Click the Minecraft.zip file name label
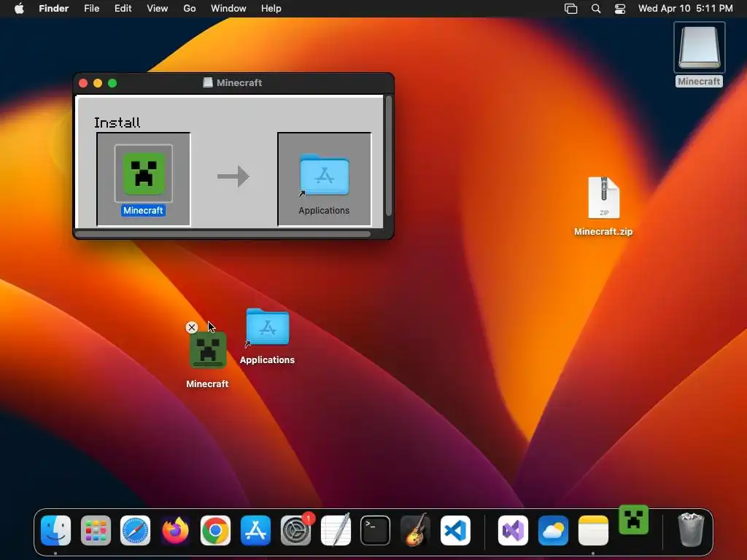This screenshot has width=747, height=560. 603,232
